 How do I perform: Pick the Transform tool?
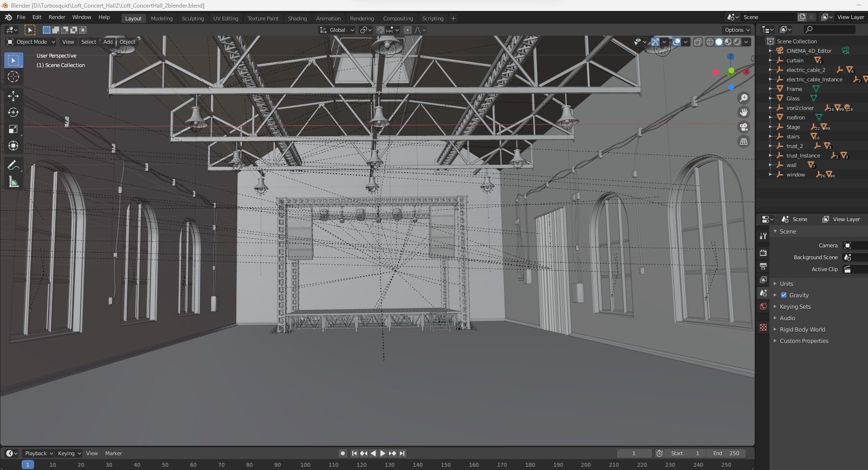pos(13,146)
